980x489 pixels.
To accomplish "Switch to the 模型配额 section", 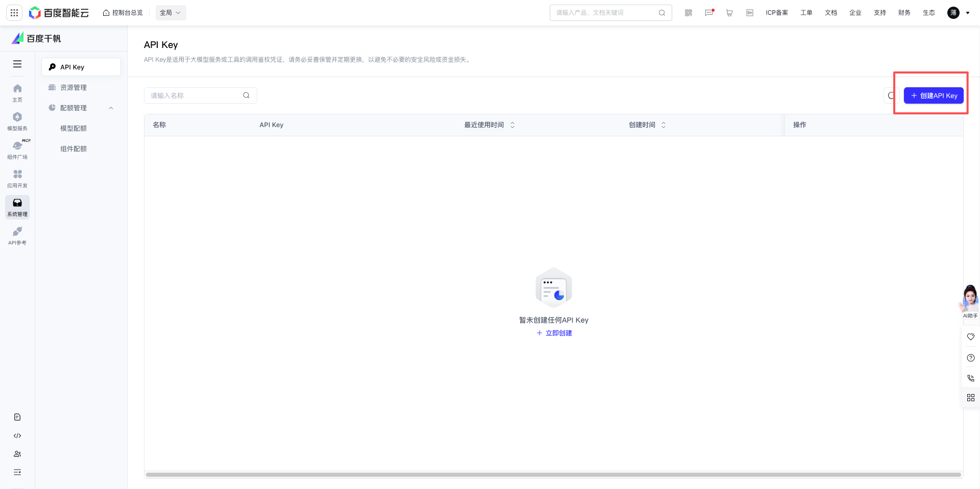I will pyautogui.click(x=73, y=128).
